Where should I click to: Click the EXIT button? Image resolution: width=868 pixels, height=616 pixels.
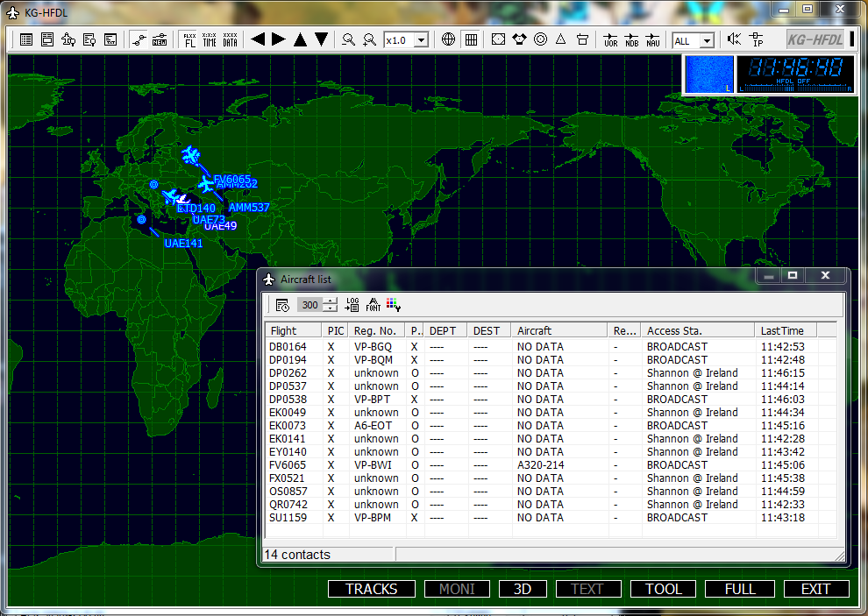816,589
